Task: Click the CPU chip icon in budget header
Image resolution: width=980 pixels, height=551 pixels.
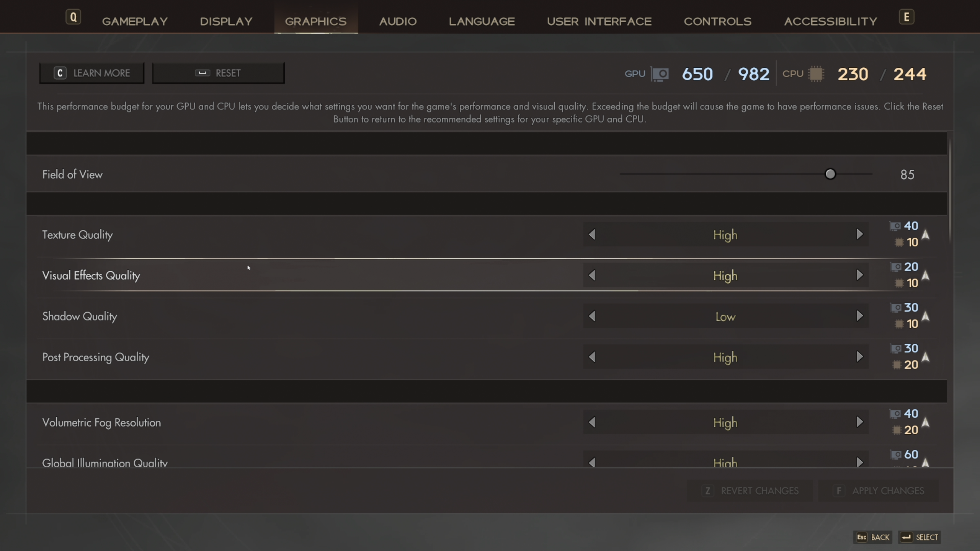Action: coord(816,74)
